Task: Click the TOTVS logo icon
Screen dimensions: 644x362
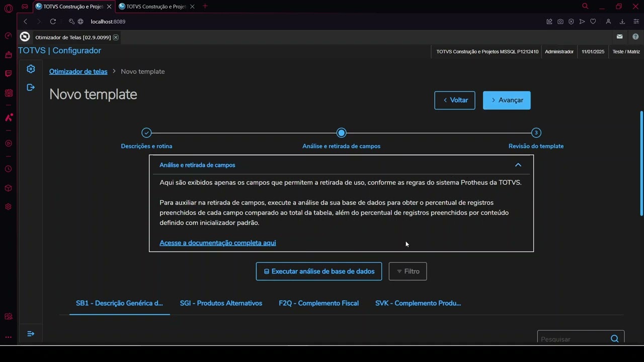Action: click(25, 37)
